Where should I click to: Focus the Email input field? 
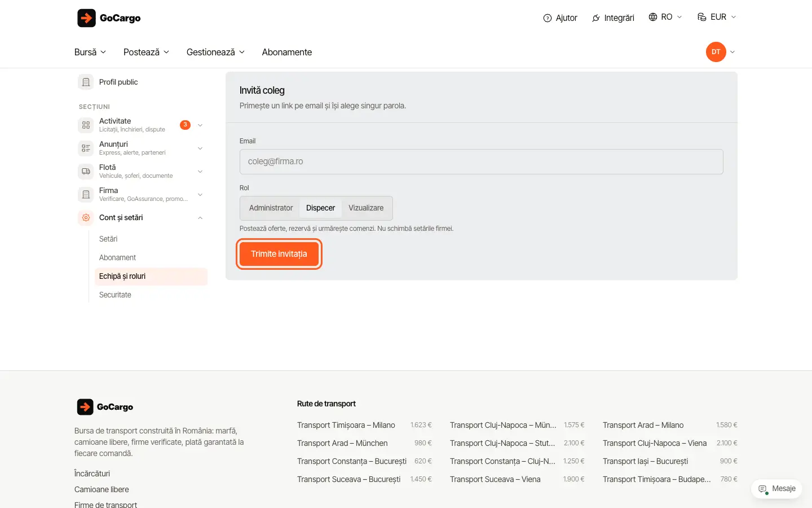point(482,161)
